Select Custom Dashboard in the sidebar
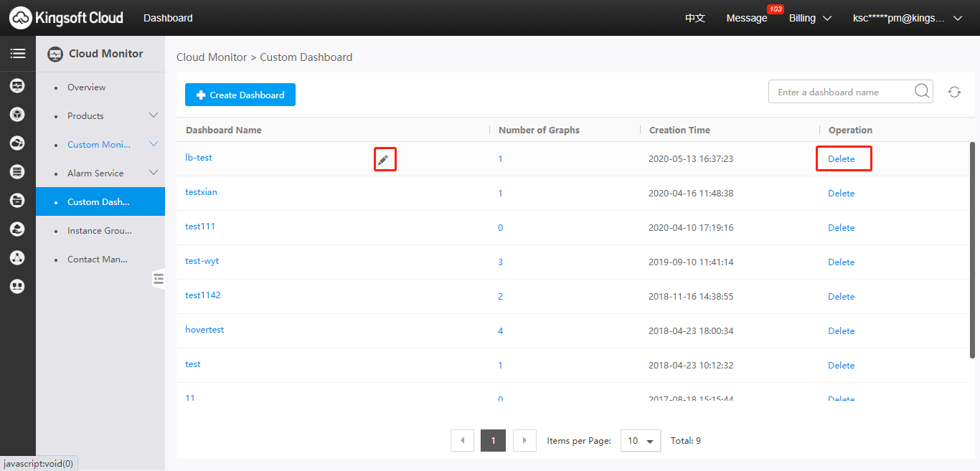This screenshot has width=980, height=471. pyautogui.click(x=100, y=201)
